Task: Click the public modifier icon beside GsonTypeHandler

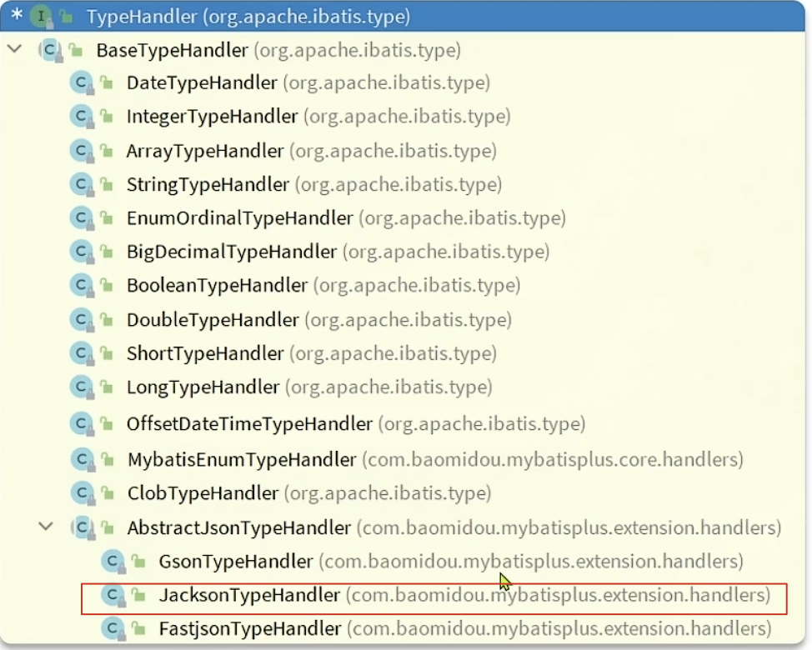Action: point(138,562)
